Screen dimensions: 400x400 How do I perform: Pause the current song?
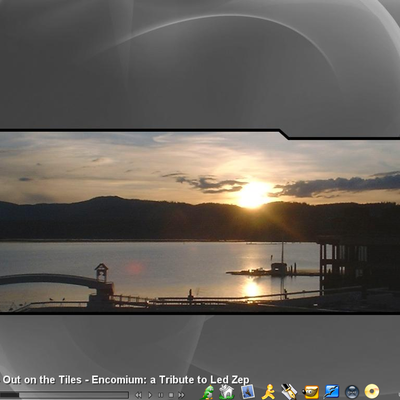tap(161, 395)
